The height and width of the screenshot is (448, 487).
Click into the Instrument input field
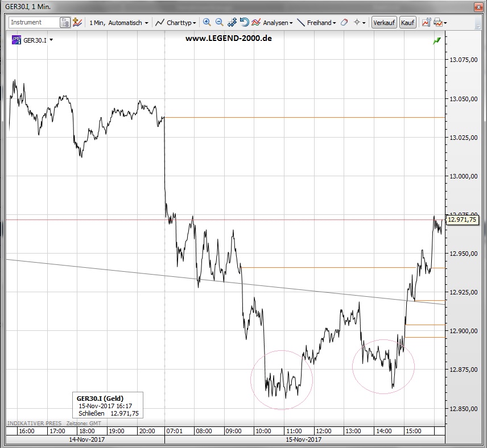point(34,23)
